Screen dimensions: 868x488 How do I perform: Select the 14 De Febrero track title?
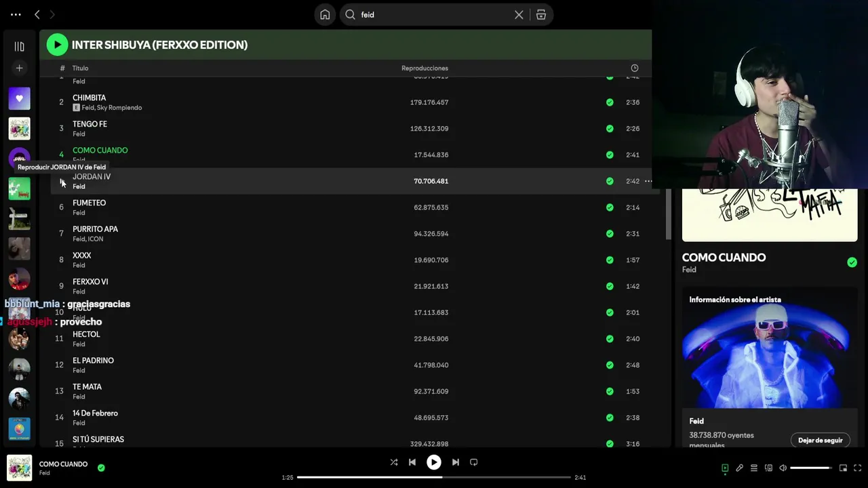[95, 413]
